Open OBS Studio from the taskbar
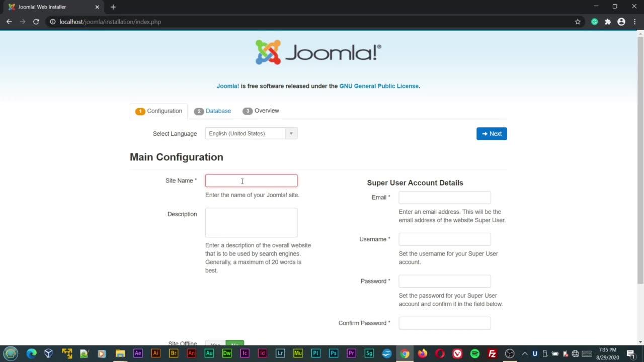The width and height of the screenshot is (644, 362). 510,353
